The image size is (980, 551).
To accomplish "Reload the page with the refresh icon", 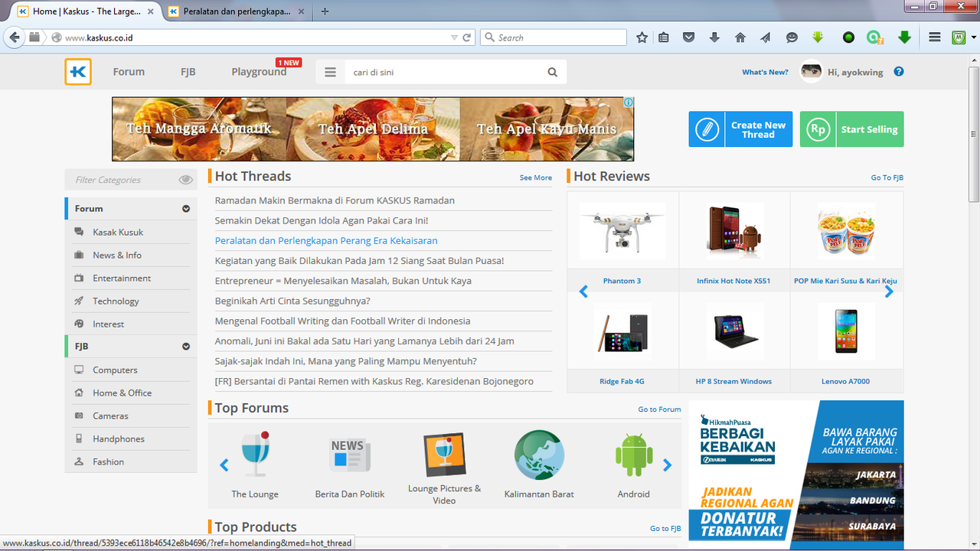I will (467, 37).
